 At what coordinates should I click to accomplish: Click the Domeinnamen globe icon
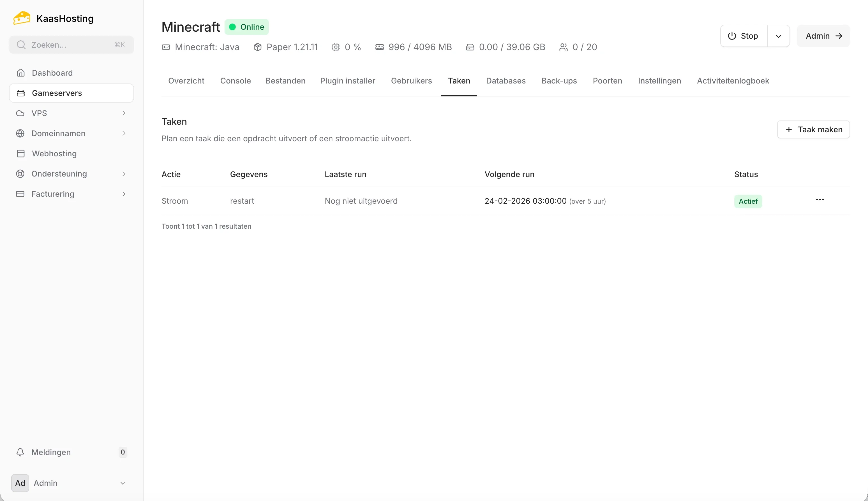click(20, 133)
